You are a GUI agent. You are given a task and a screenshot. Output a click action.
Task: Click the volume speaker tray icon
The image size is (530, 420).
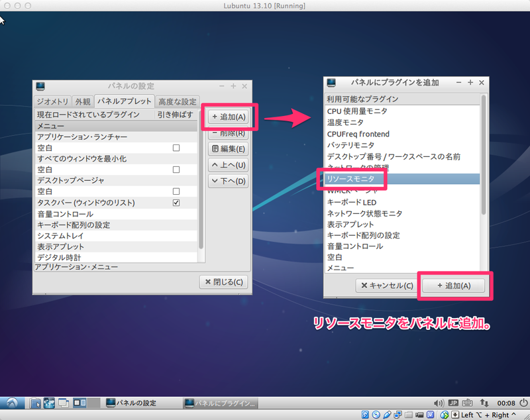point(439,403)
